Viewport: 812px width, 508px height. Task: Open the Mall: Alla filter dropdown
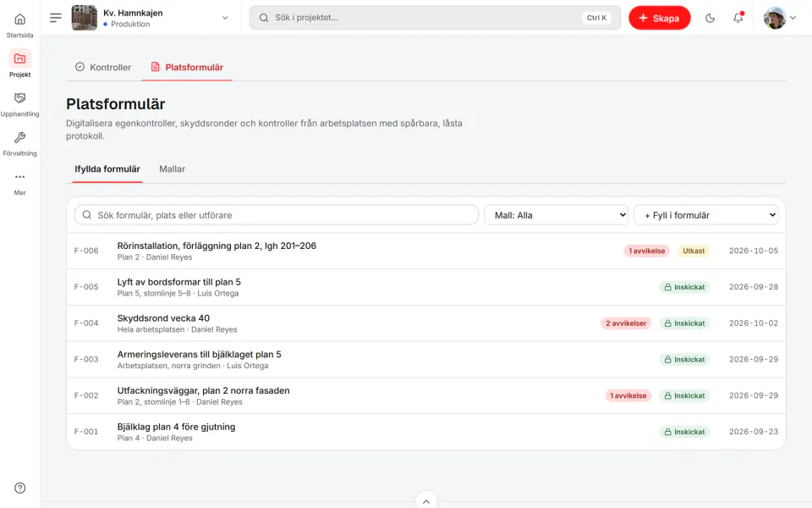[x=557, y=215]
